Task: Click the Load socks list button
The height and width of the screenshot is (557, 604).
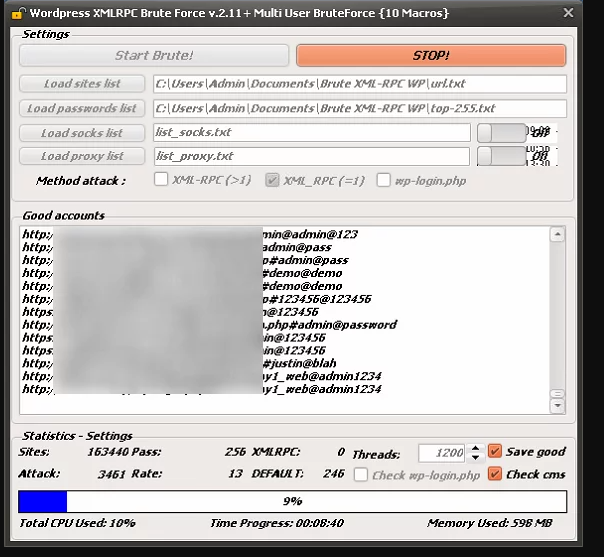Action: point(82,133)
